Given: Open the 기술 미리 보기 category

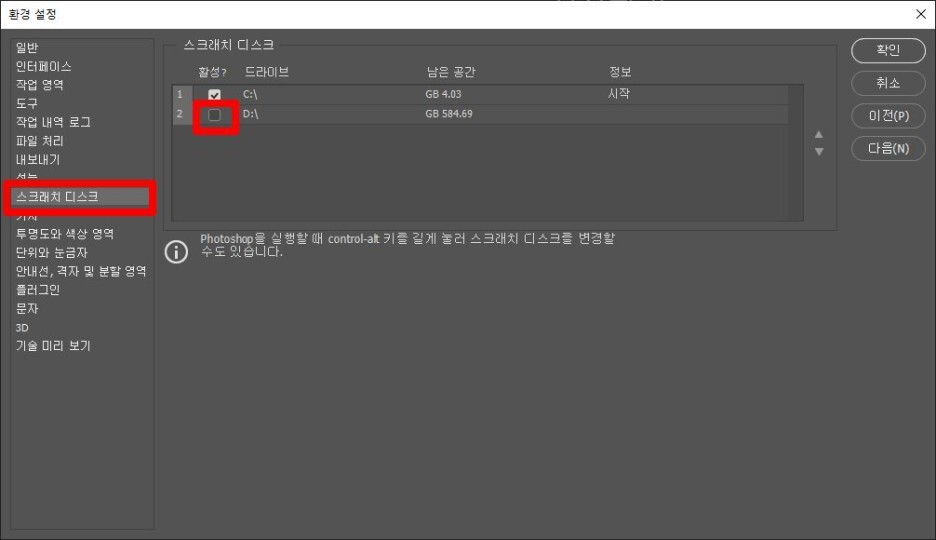Looking at the screenshot, I should tap(53, 346).
